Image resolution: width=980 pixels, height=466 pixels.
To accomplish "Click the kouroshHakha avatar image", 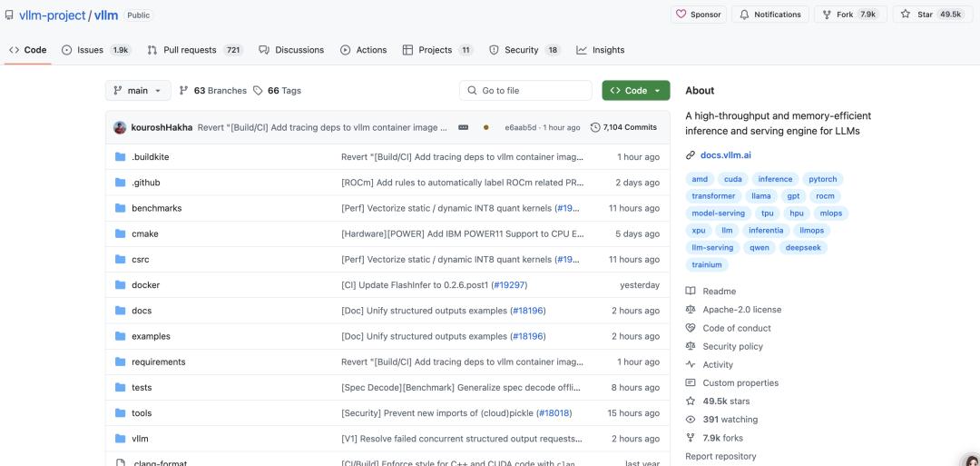I will 120,127.
